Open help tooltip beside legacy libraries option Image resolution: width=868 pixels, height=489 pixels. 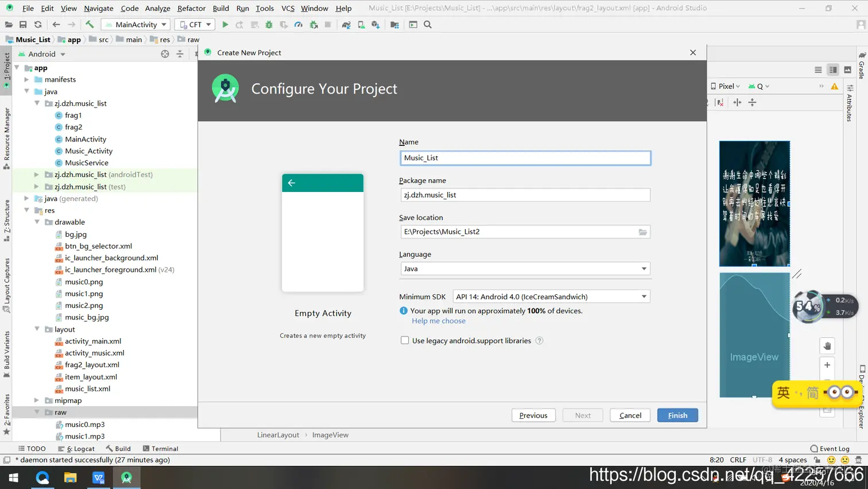pos(539,341)
